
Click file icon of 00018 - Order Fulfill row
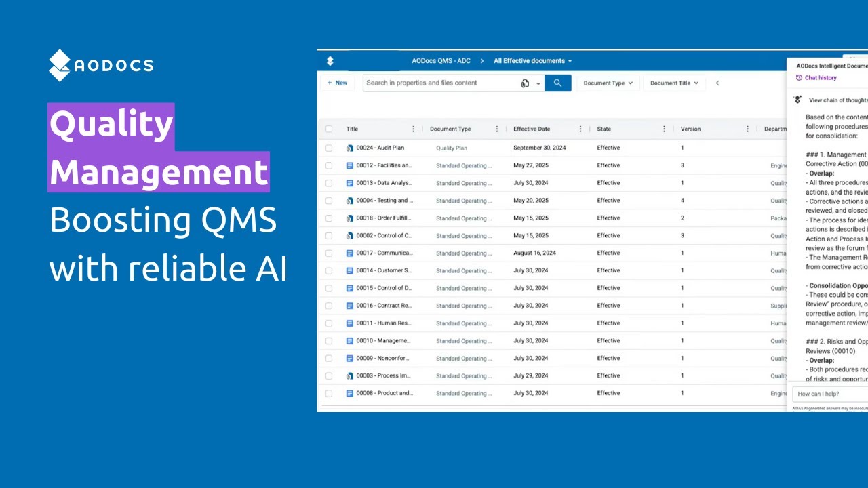[x=350, y=218]
